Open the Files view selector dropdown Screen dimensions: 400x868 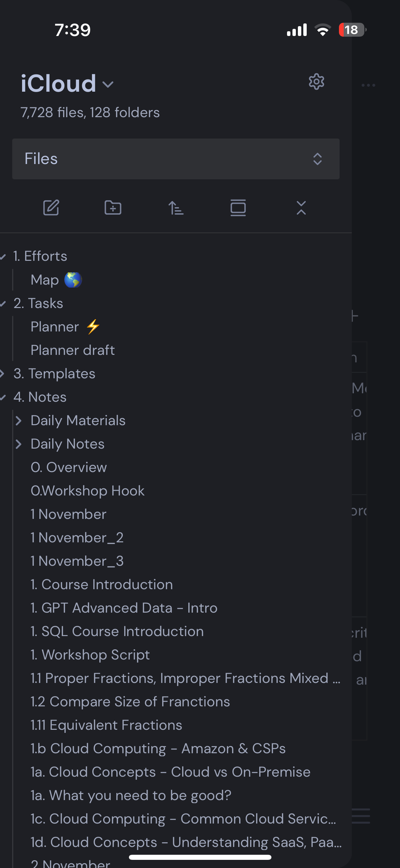[x=176, y=159]
